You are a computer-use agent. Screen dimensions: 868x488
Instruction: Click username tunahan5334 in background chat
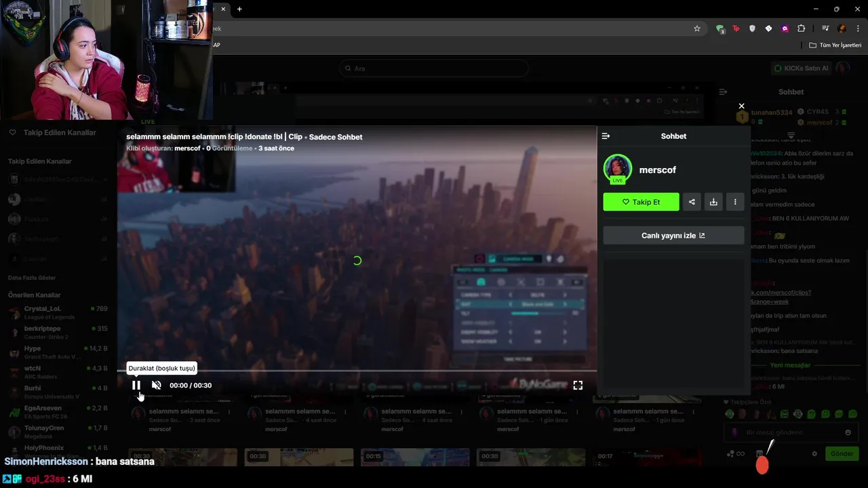(772, 113)
